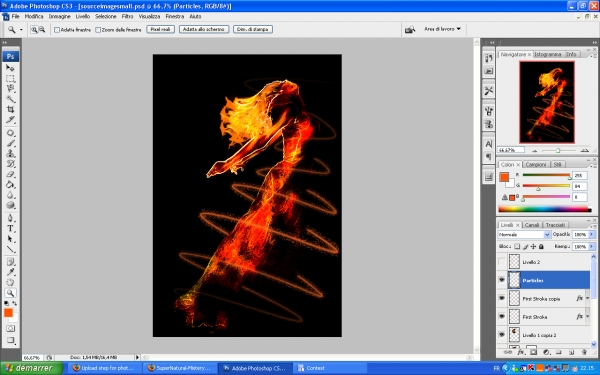This screenshot has width=600, height=375.
Task: Select the Healing Brush tool
Action: click(10, 133)
